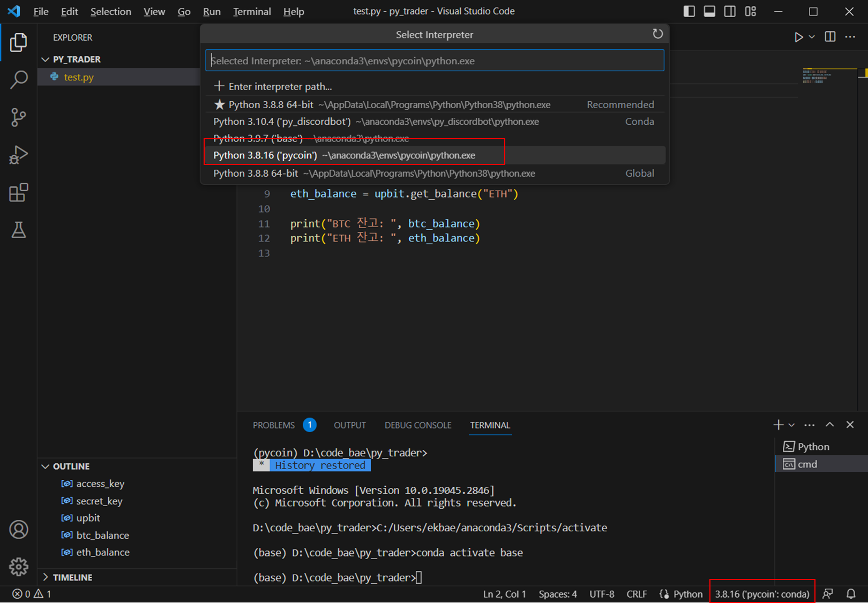Switch to the PROBLEMS tab
This screenshot has height=603, width=868.
click(274, 425)
